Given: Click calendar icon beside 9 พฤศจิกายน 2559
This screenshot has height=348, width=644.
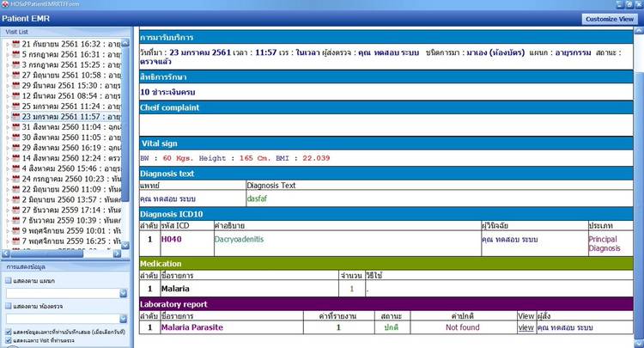Looking at the screenshot, I should [x=15, y=231].
